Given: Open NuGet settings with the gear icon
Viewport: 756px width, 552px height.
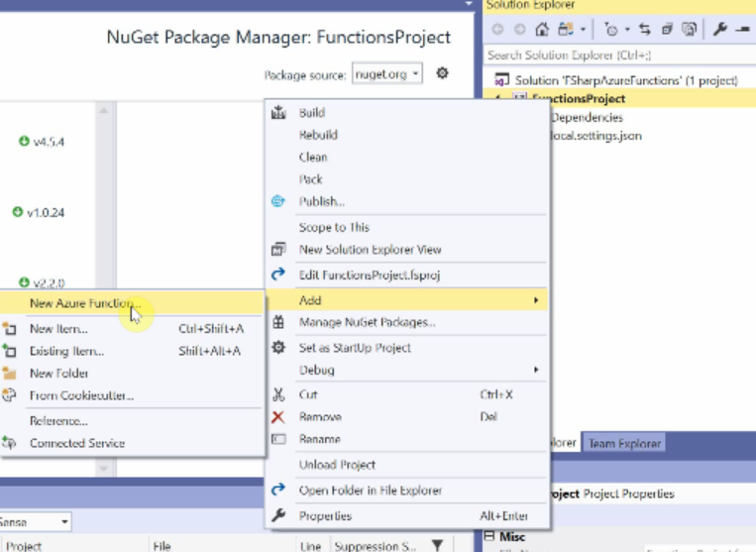Looking at the screenshot, I should 442,73.
